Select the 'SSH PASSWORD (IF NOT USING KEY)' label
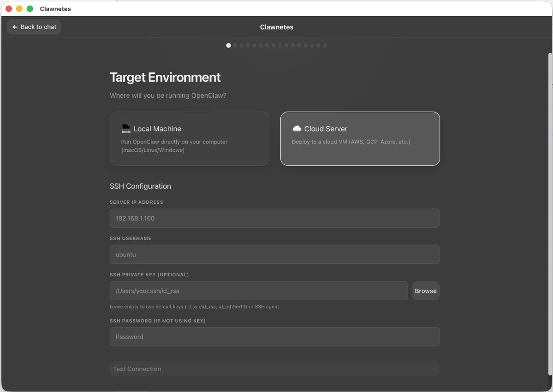This screenshot has width=553, height=392. pos(158,321)
